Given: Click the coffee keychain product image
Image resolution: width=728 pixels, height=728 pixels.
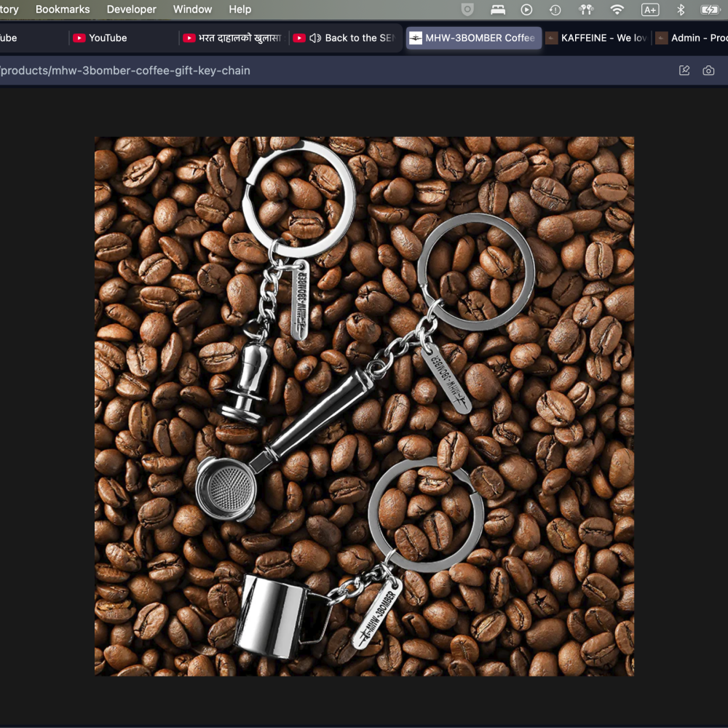Looking at the screenshot, I should [x=364, y=406].
